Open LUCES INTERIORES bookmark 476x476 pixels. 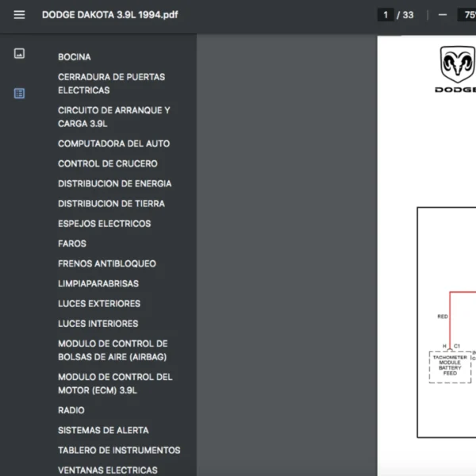98,324
